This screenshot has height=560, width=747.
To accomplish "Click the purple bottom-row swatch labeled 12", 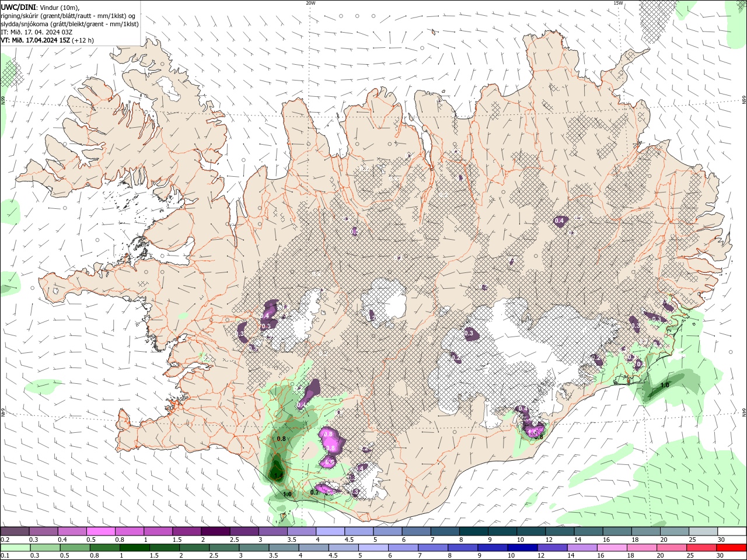I will coord(552,548).
